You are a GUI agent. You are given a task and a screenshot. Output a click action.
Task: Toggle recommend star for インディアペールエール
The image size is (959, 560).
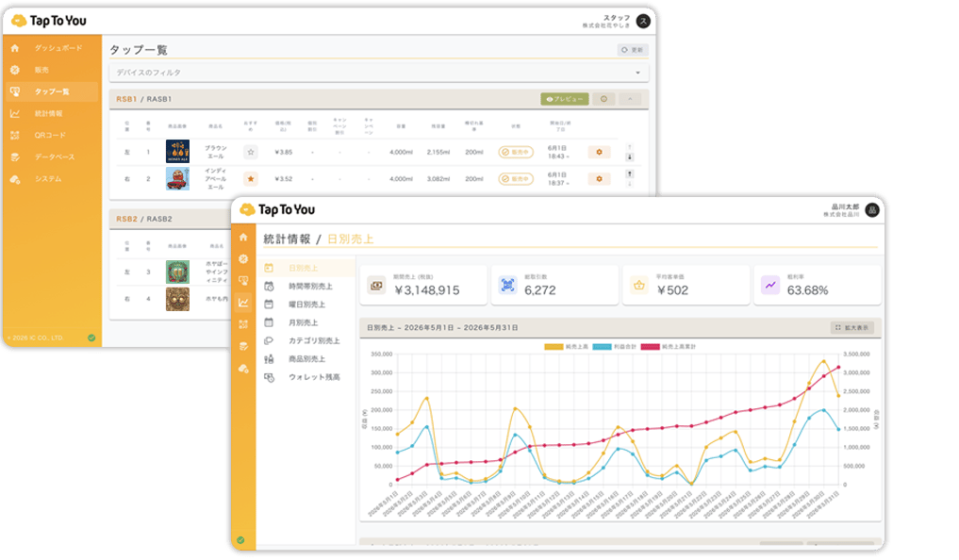250,179
